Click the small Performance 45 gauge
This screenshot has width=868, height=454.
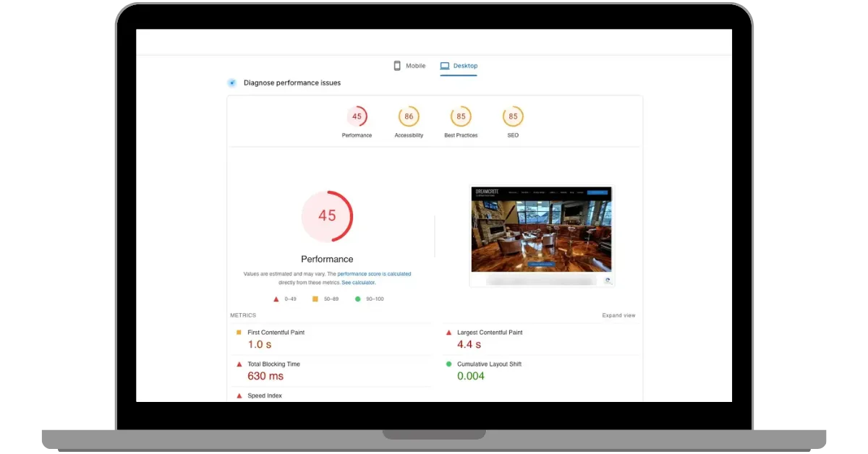point(357,116)
